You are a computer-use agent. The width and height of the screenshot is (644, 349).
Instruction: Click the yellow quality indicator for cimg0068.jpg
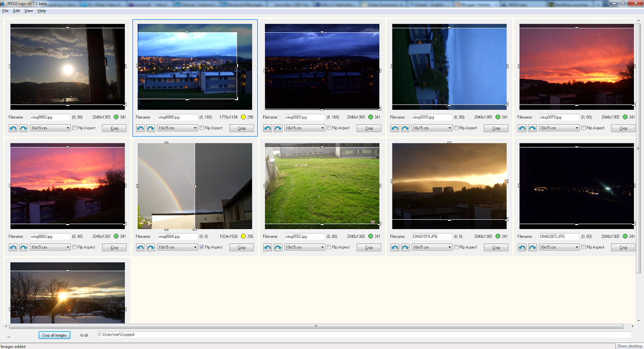(x=243, y=117)
